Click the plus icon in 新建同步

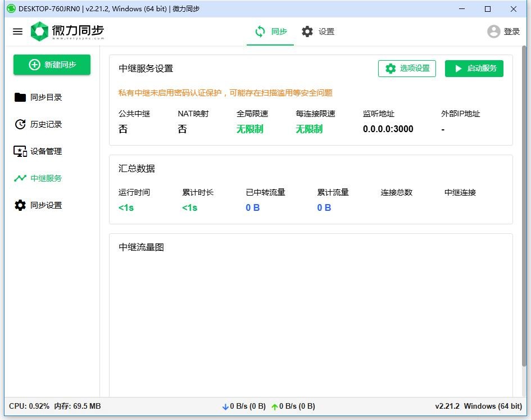pos(34,65)
